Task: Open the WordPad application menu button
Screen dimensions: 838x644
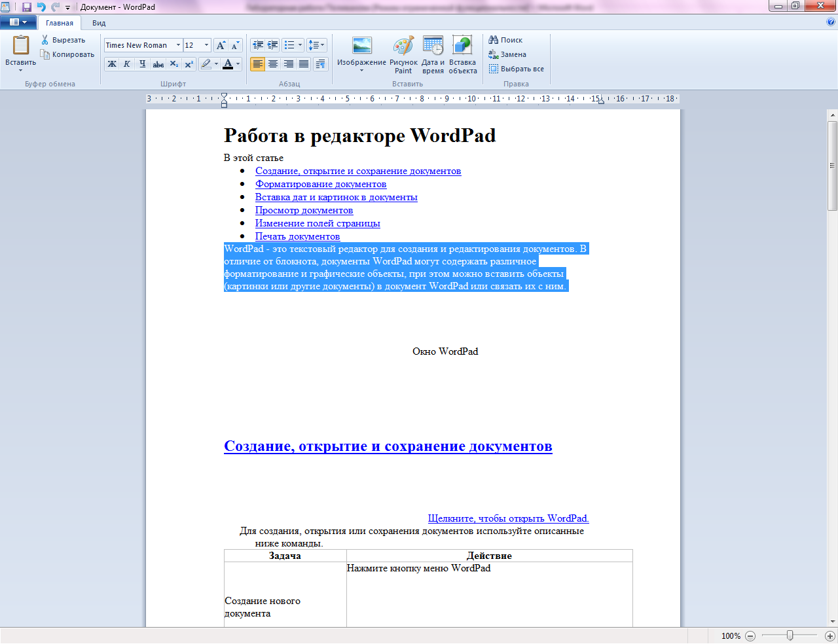Action: point(18,22)
